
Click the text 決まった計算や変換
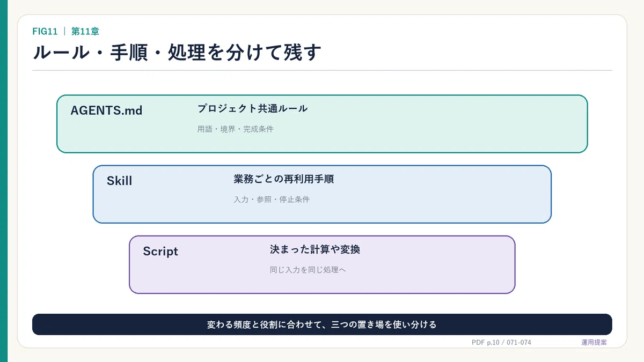314,249
